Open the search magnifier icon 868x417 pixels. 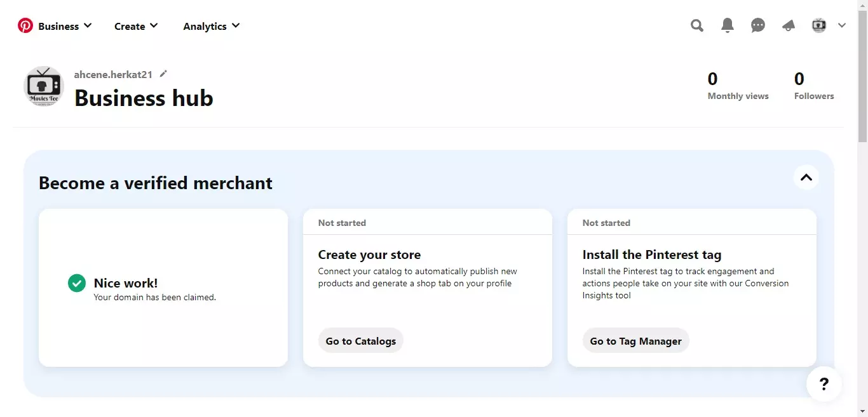(x=697, y=26)
